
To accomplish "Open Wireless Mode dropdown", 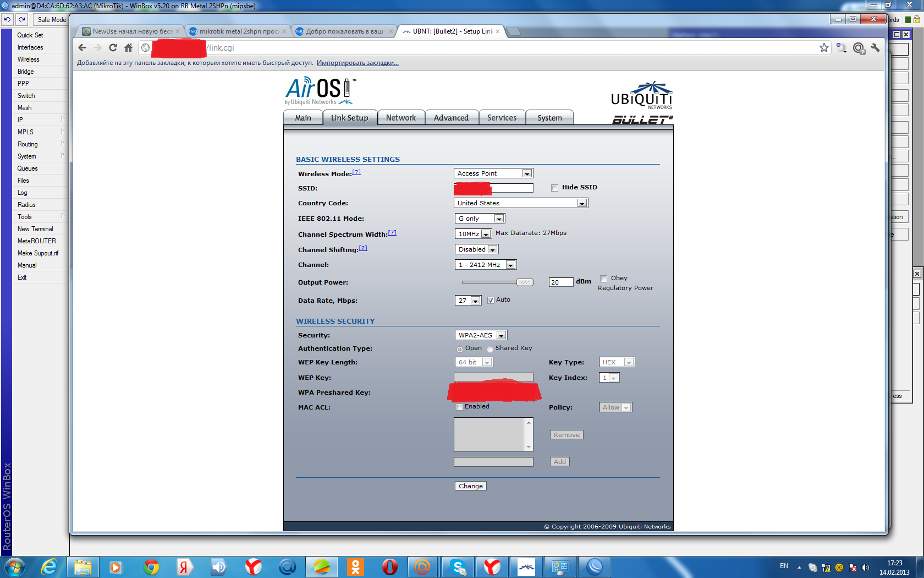I will 493,173.
